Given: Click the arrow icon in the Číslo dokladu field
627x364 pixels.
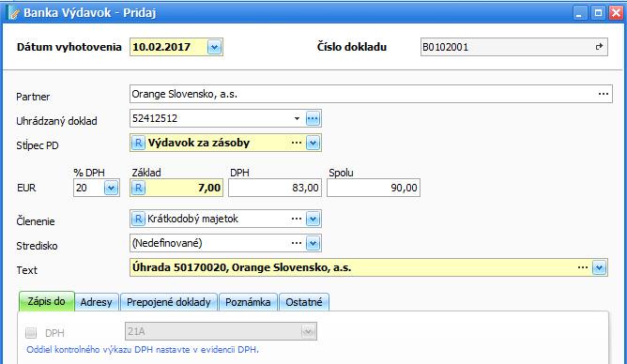Looking at the screenshot, I should (x=599, y=47).
